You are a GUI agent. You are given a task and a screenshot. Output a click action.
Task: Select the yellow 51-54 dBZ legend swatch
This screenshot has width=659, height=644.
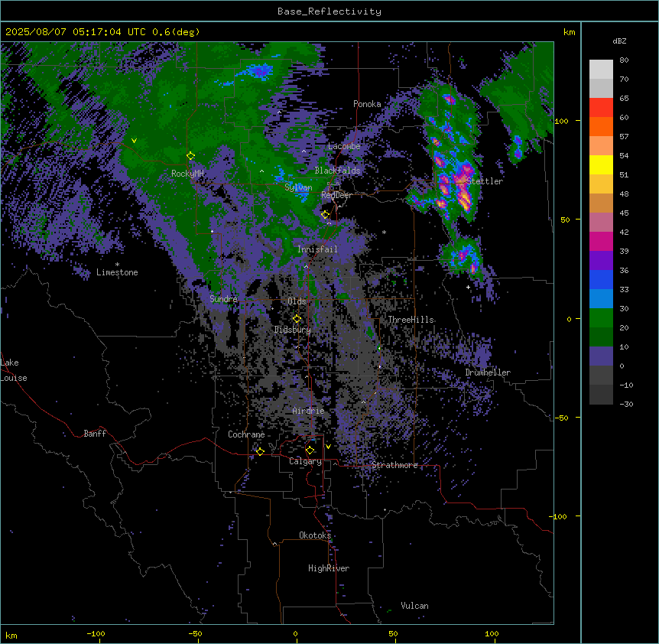(601, 164)
